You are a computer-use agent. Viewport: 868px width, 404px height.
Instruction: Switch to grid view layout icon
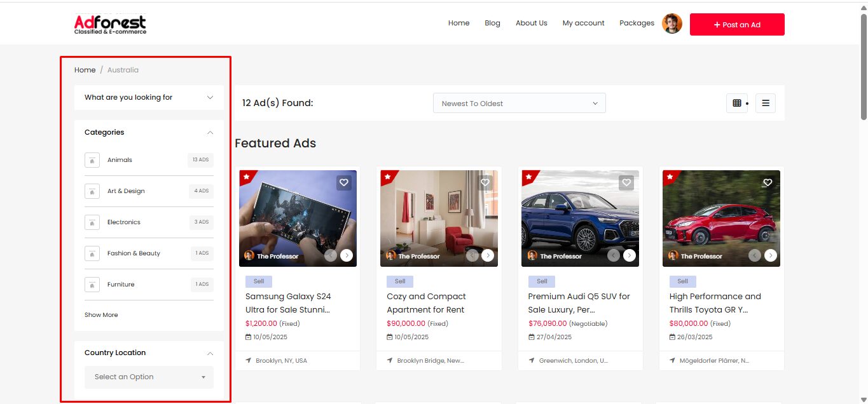pyautogui.click(x=737, y=103)
